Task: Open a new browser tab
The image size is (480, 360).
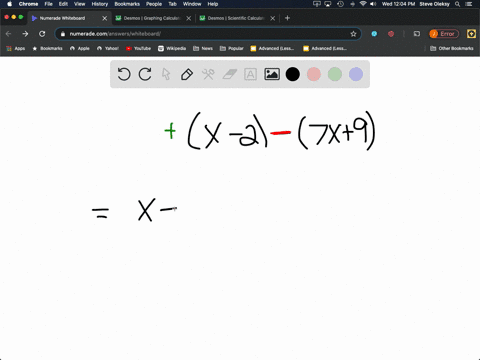Action: (287, 18)
